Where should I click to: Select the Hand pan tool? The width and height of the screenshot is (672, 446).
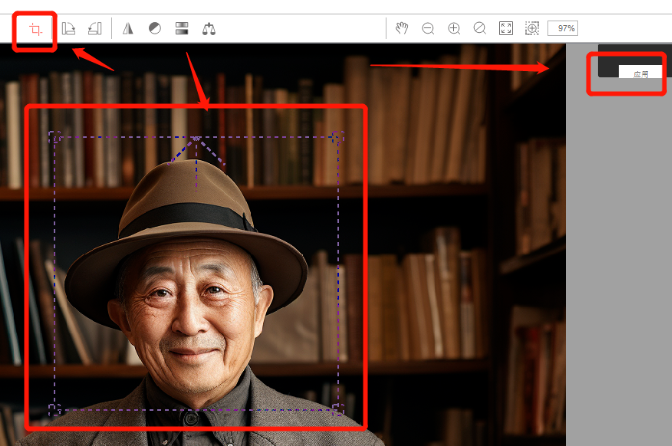click(x=402, y=28)
